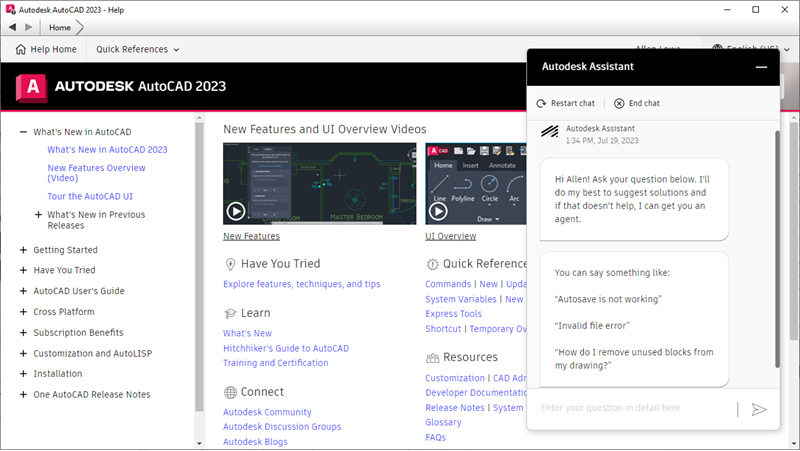Open Autodesk Blogs link

point(255,442)
